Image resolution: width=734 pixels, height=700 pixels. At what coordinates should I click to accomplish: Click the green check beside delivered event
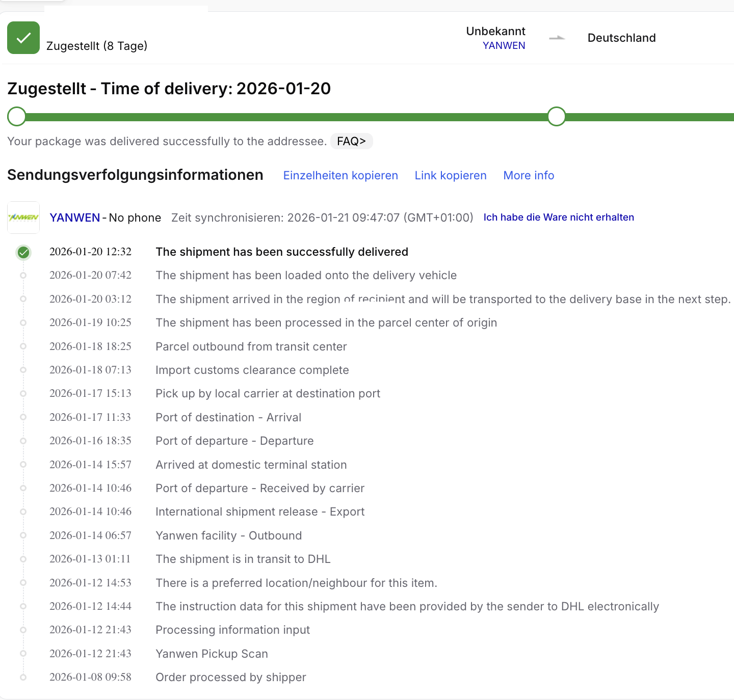[23, 252]
